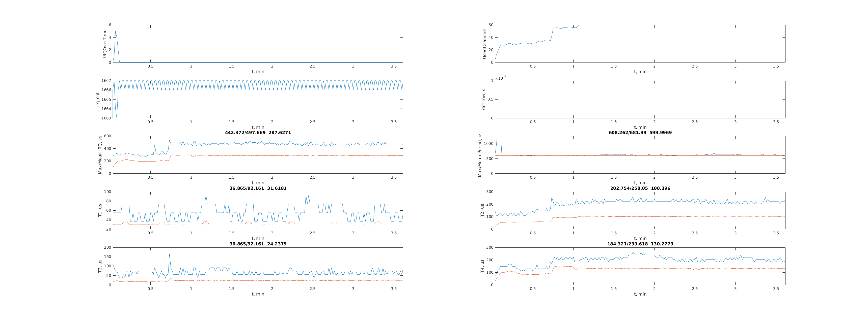Click the 6 tick on IRQOverTime axis
Viewport: 868px width, 322px height.
[110, 25]
